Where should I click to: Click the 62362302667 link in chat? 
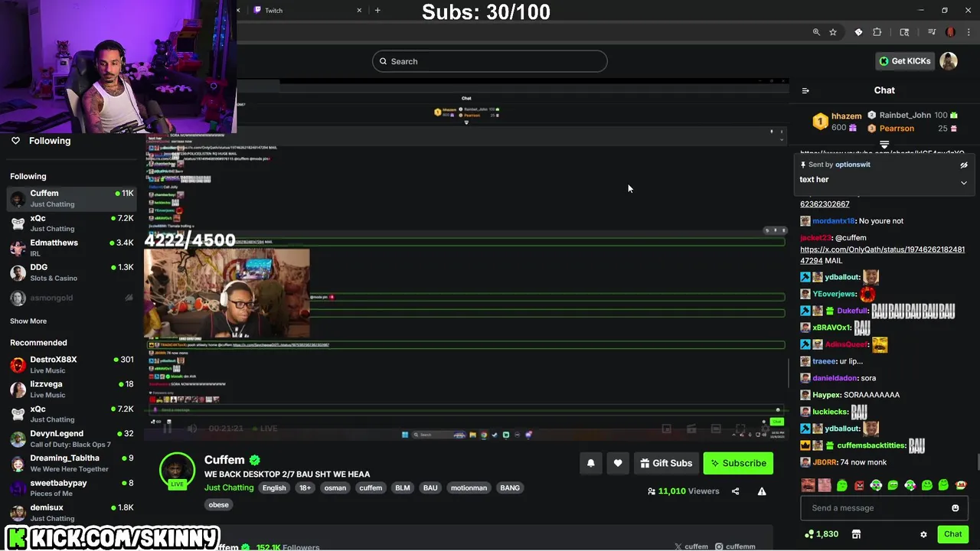coord(825,204)
